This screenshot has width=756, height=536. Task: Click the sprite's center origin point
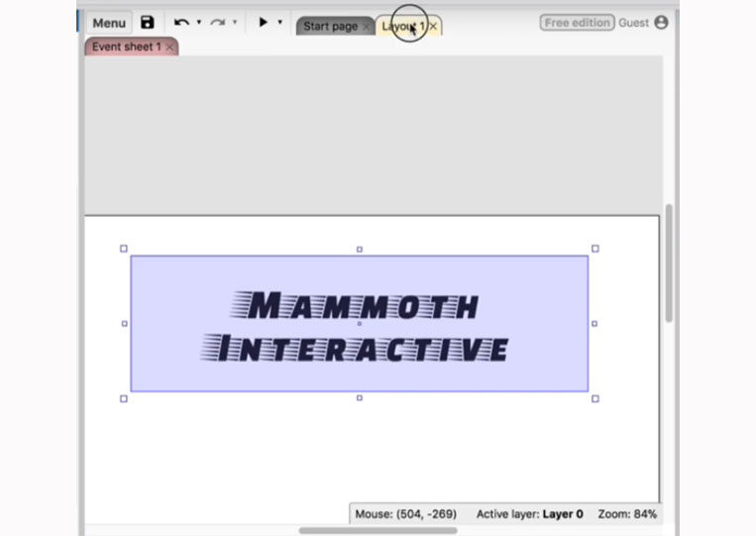coord(360,324)
